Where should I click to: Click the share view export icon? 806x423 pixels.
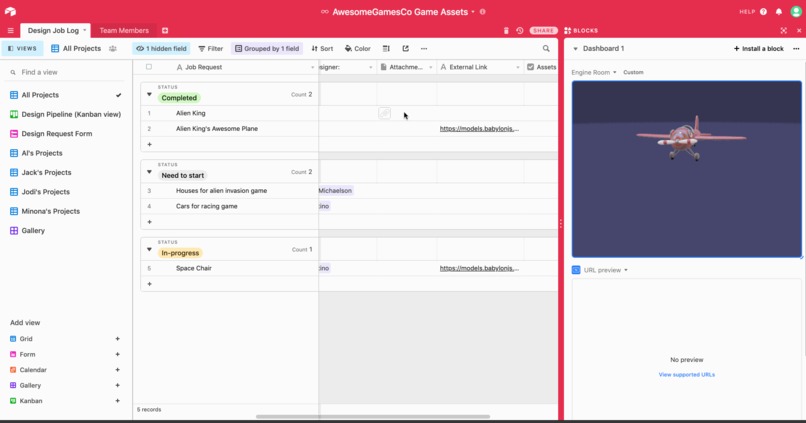pyautogui.click(x=406, y=48)
